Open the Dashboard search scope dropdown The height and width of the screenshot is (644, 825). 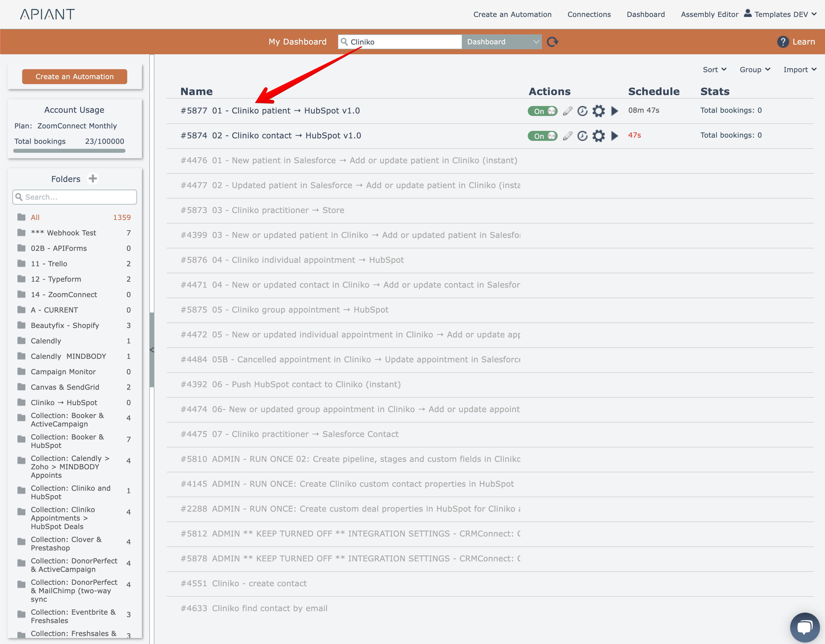tap(502, 42)
